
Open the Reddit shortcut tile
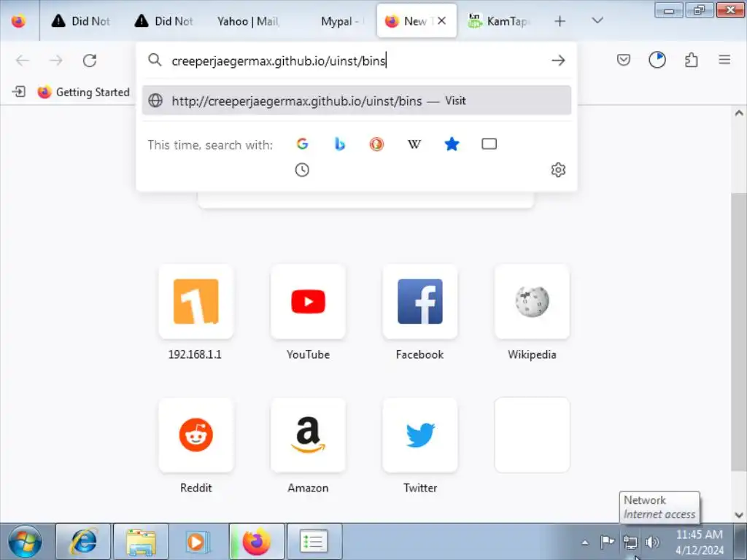click(x=196, y=435)
